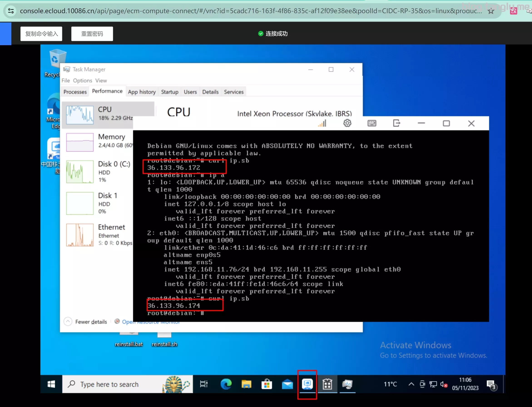532x407 pixels.
Task: Collapse Task Manager with Fewer details
Action: 91,322
